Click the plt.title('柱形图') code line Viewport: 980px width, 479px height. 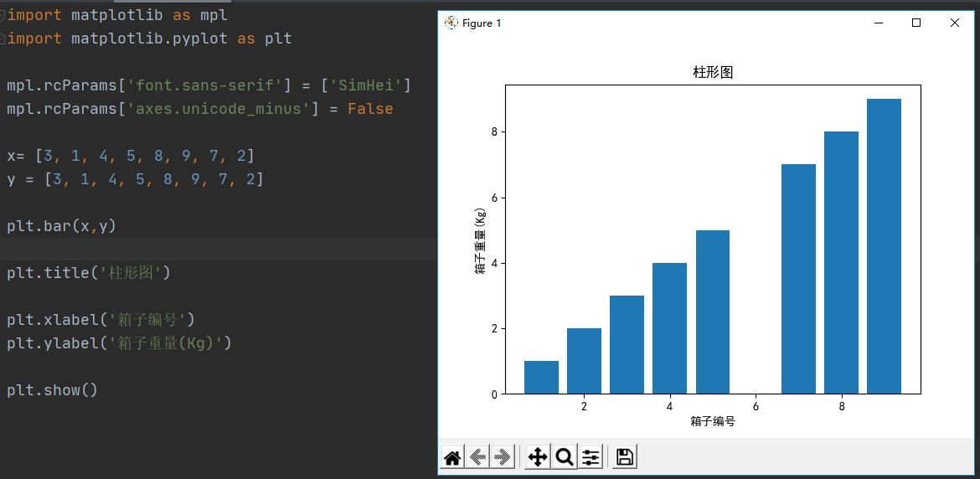89,273
